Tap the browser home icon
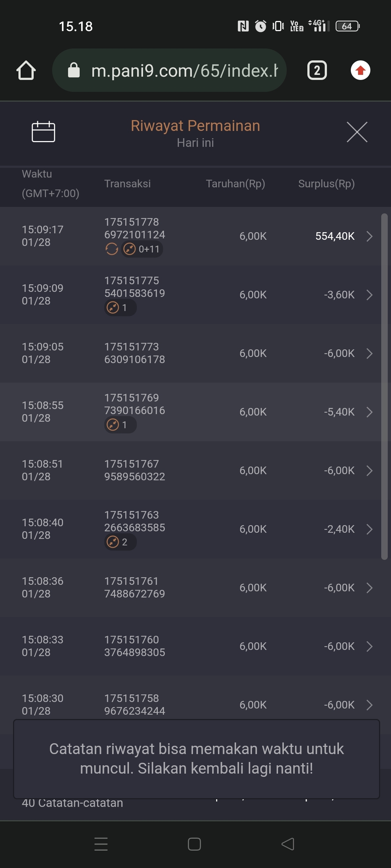Screen dimensions: 391x868 pos(26,70)
